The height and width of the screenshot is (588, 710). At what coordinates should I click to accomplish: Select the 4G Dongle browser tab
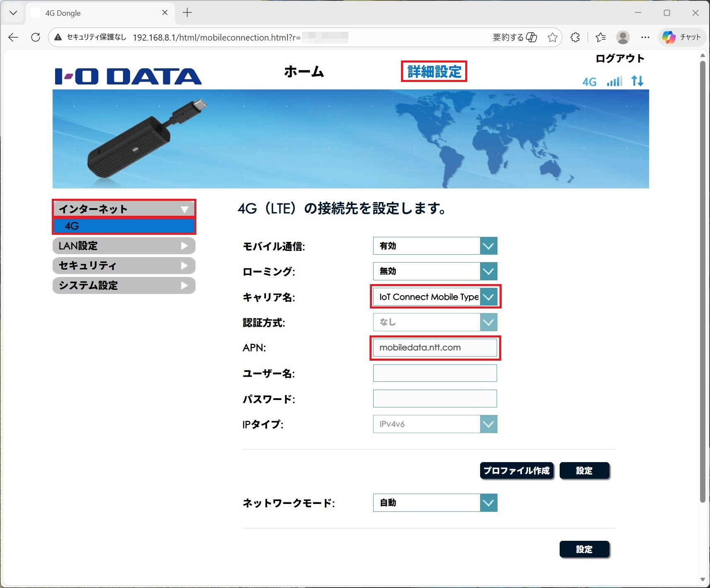[99, 13]
